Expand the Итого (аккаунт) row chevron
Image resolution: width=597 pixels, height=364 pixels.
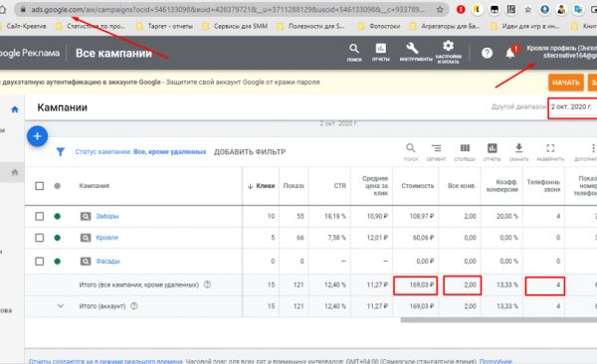pos(60,305)
